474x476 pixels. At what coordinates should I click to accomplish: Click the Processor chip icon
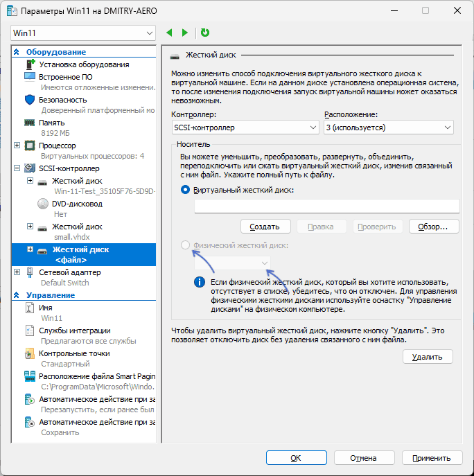click(30, 146)
